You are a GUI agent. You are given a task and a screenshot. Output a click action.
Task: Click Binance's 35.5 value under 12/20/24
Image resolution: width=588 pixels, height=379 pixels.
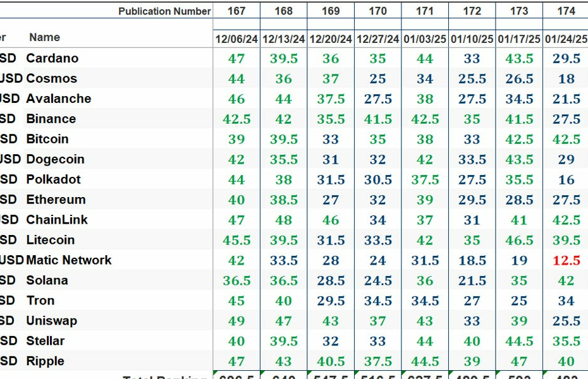(331, 119)
